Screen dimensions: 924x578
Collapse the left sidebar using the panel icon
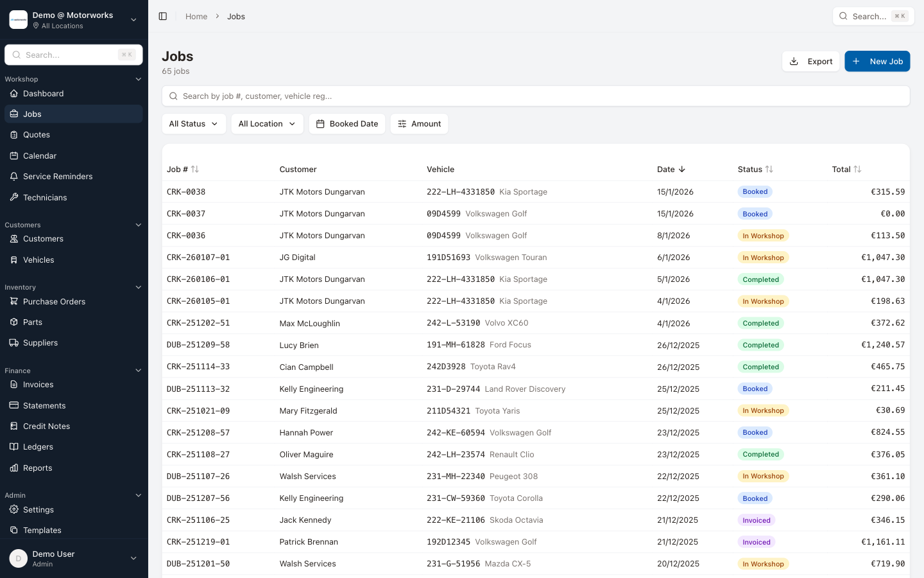(163, 16)
